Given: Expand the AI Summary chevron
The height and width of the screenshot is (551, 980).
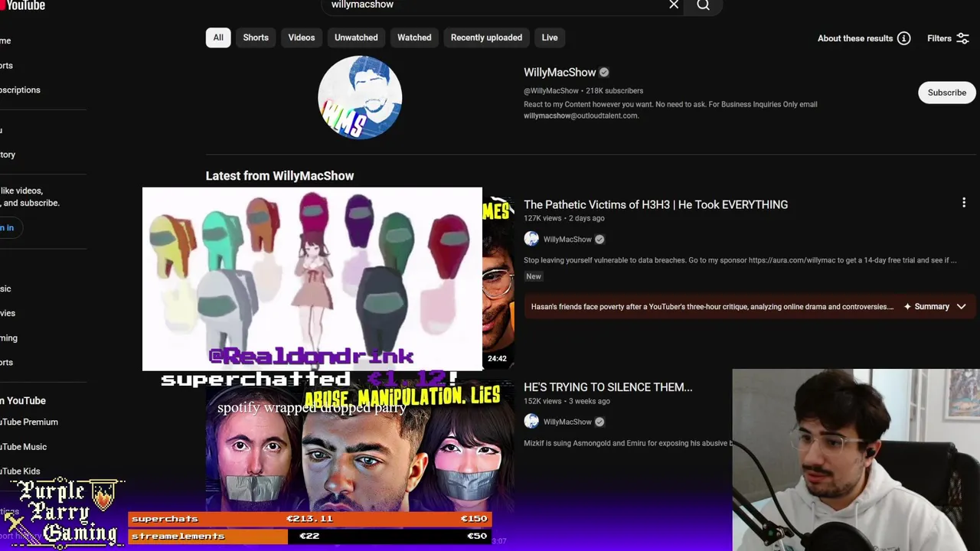Looking at the screenshot, I should point(961,306).
